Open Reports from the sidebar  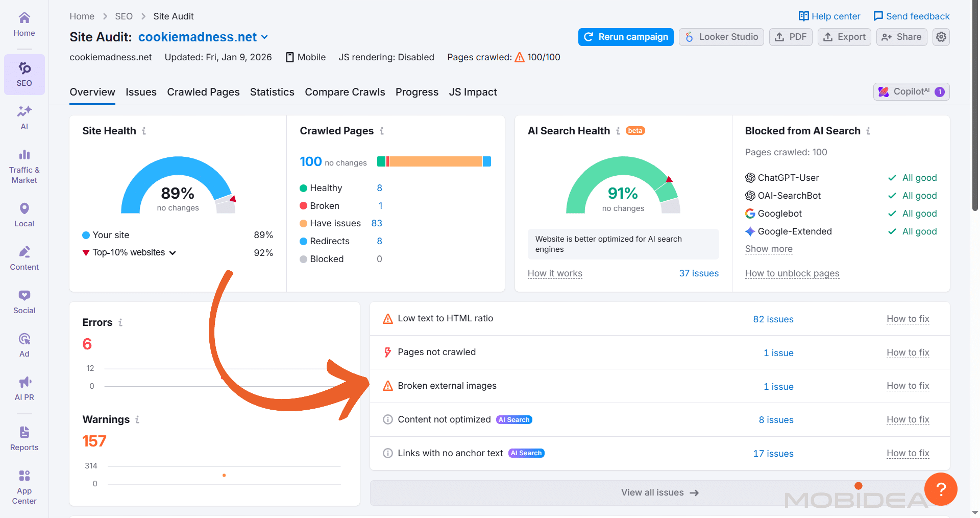click(24, 437)
